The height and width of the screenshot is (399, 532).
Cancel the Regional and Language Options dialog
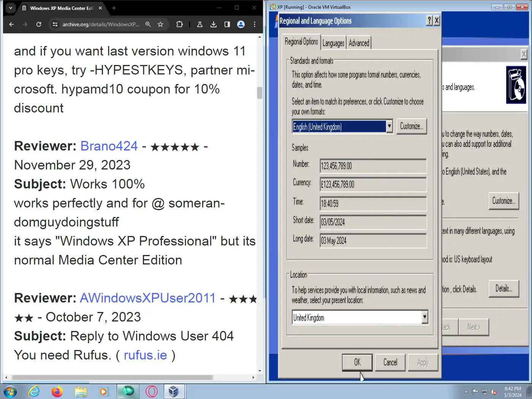click(x=390, y=363)
